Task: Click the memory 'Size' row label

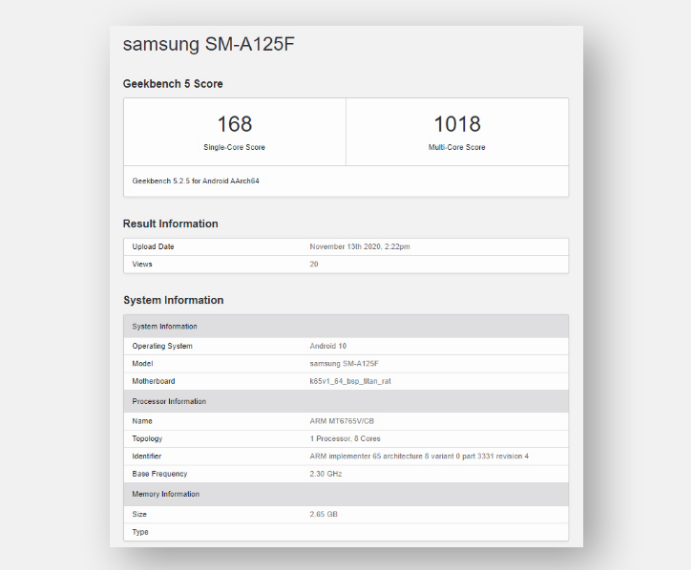Action: [x=139, y=514]
